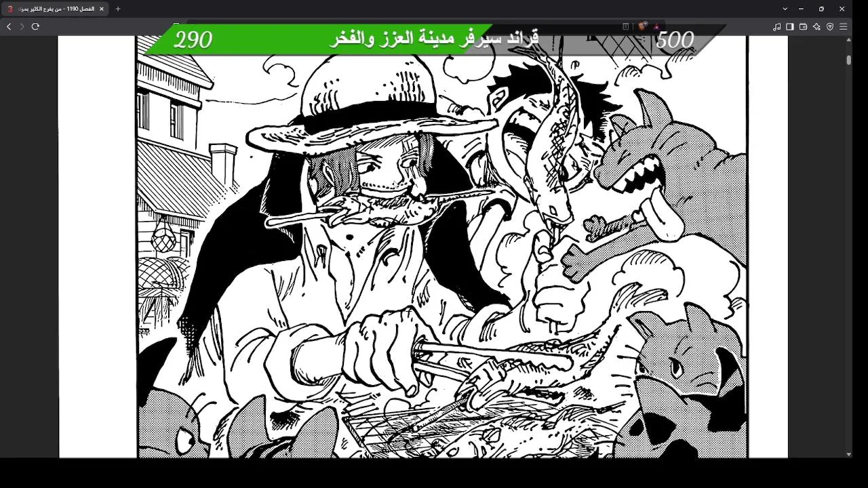Open the Leo AI sparkle icon
Image resolution: width=868 pixels, height=488 pixels.
(x=816, y=26)
